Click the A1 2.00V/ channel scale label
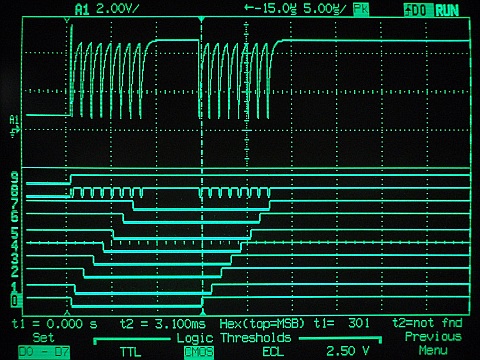This screenshot has width=480, height=360. 106,9
